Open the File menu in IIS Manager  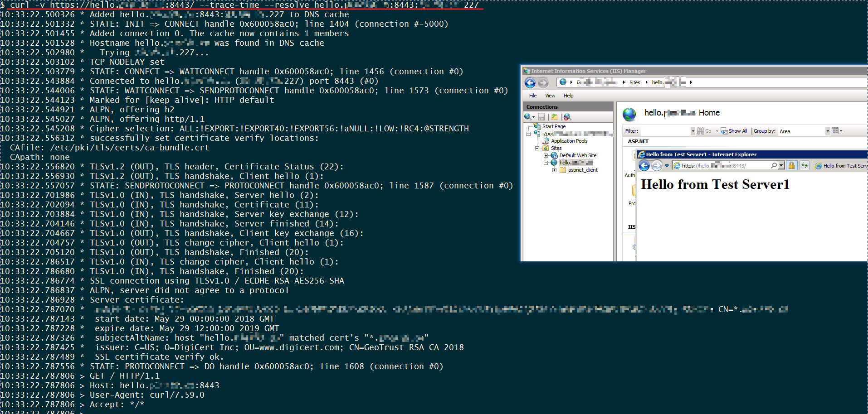(x=533, y=96)
